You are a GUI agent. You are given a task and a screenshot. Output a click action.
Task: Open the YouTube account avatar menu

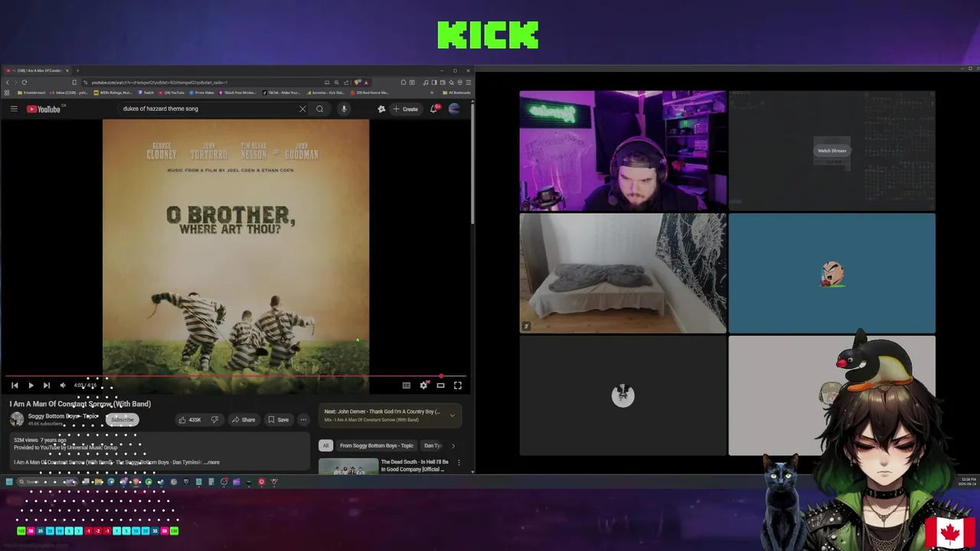point(454,109)
